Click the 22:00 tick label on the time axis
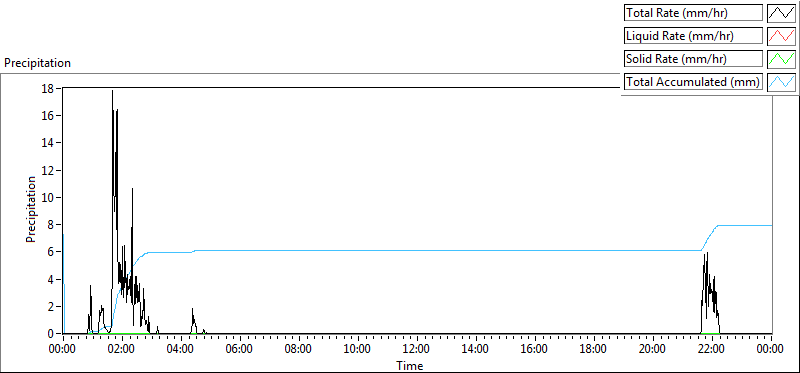The width and height of the screenshot is (800, 373). (712, 350)
